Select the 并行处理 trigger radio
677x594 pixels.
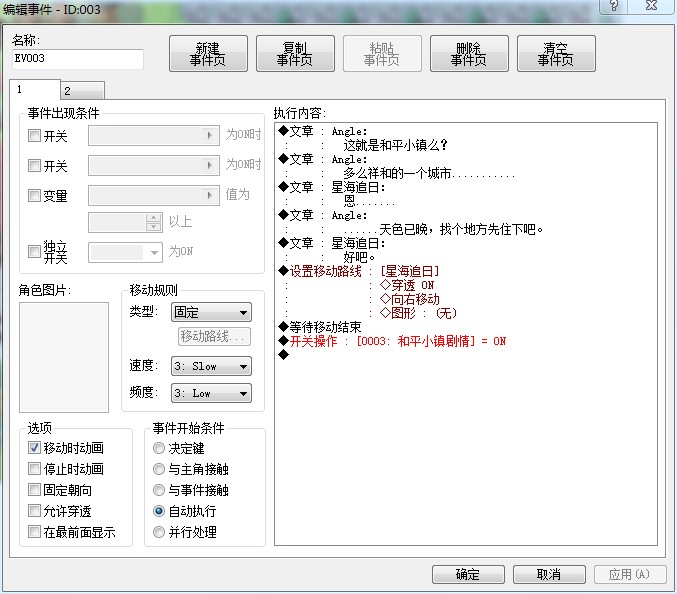click(x=159, y=532)
